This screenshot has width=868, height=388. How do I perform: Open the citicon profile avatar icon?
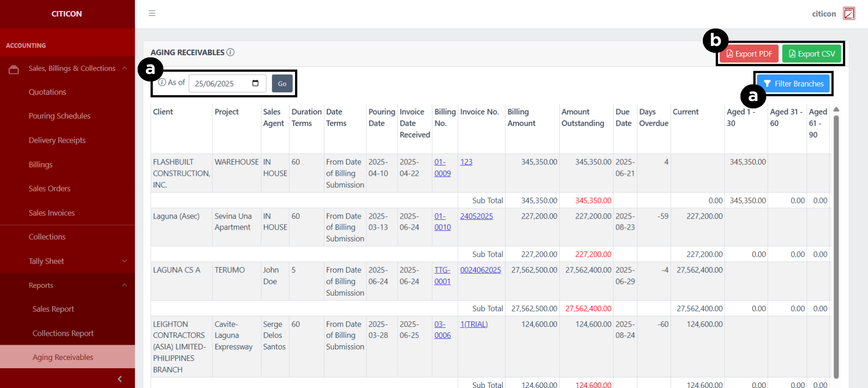[849, 13]
